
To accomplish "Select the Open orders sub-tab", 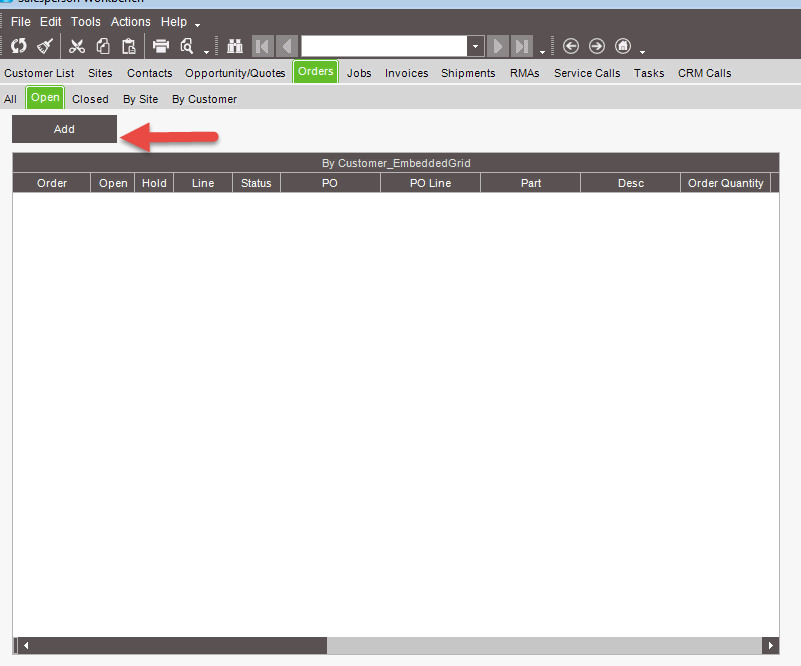I will click(x=45, y=98).
